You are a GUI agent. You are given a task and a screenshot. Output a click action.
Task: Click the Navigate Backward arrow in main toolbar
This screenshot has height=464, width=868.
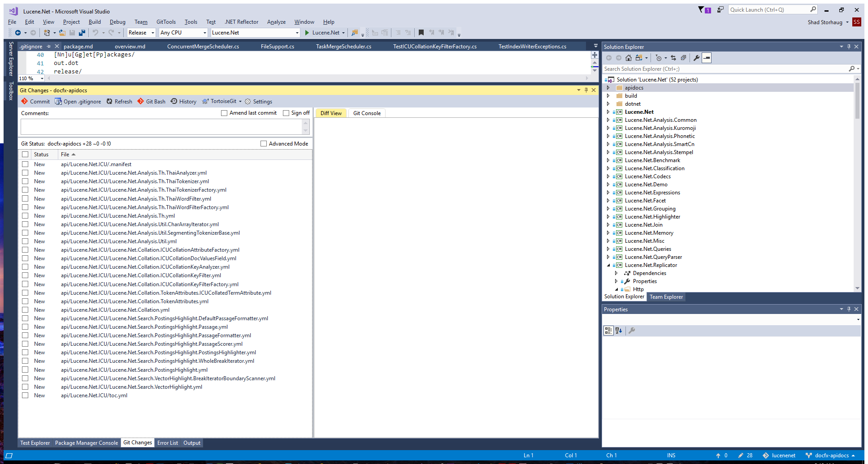point(18,33)
